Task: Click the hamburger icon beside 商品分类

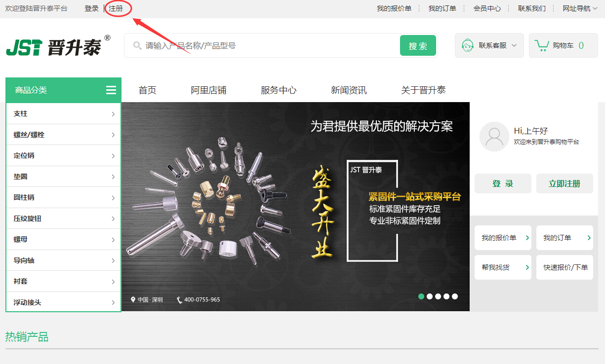Action: click(111, 90)
